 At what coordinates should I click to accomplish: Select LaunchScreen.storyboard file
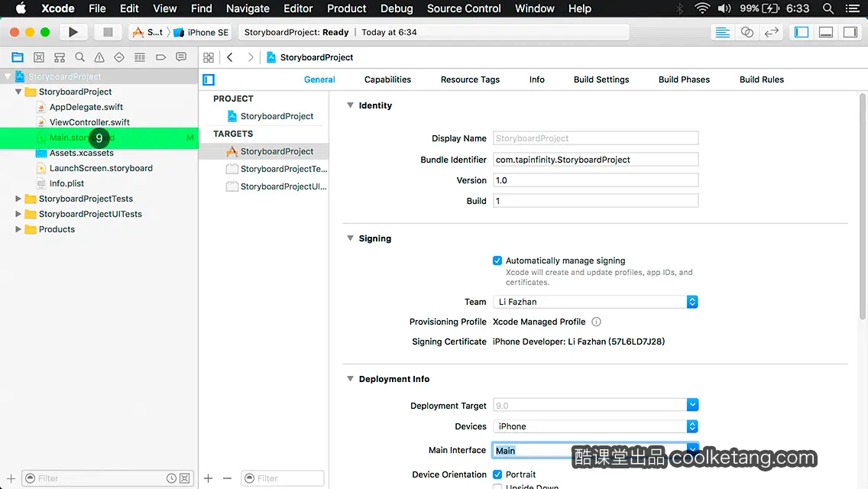click(101, 168)
